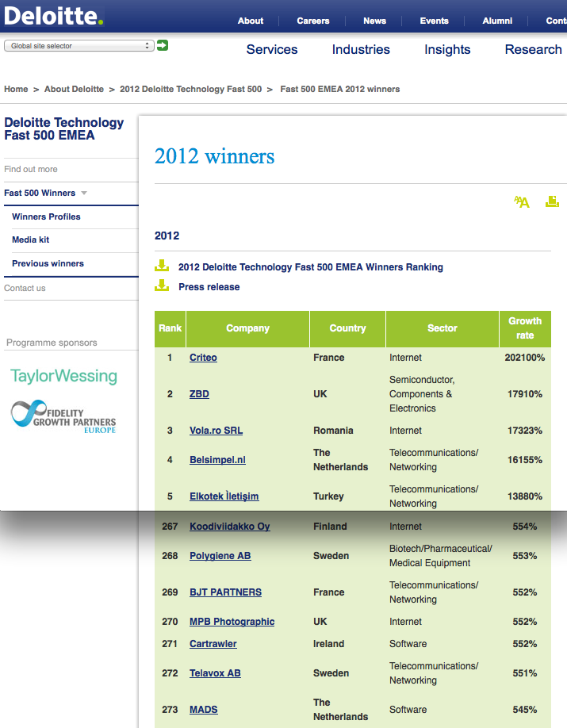Open the Belsimpel.nl company link
The width and height of the screenshot is (567, 728).
(x=217, y=460)
